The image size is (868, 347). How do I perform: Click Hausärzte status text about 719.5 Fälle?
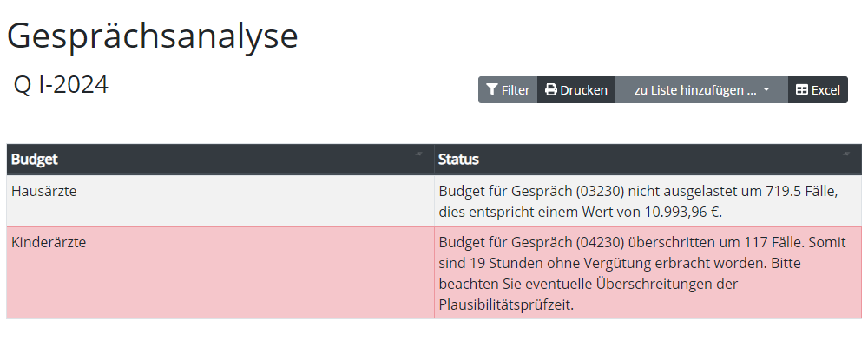click(x=638, y=191)
